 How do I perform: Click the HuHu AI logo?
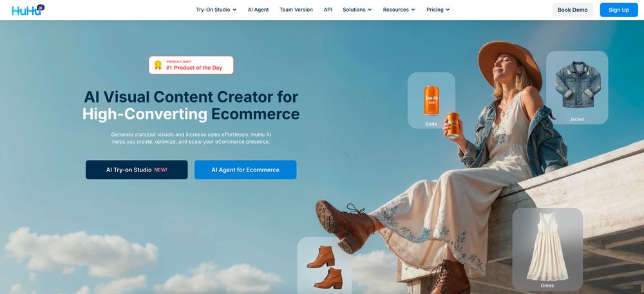pyautogui.click(x=28, y=10)
